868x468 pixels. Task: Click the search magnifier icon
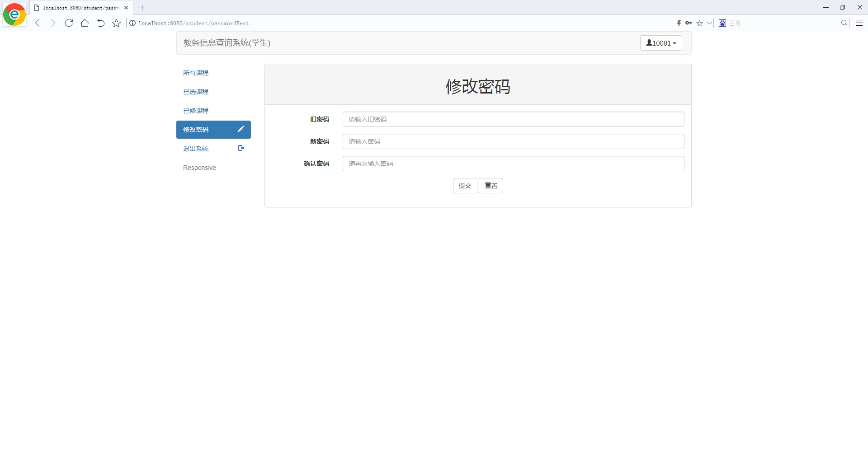[x=844, y=23]
